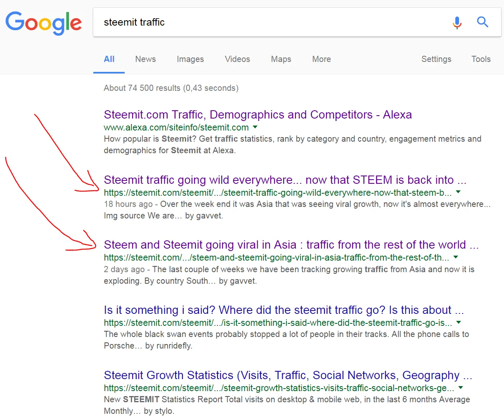Image resolution: width=504 pixels, height=420 pixels.
Task: Switch to the Images tab
Action: [190, 59]
